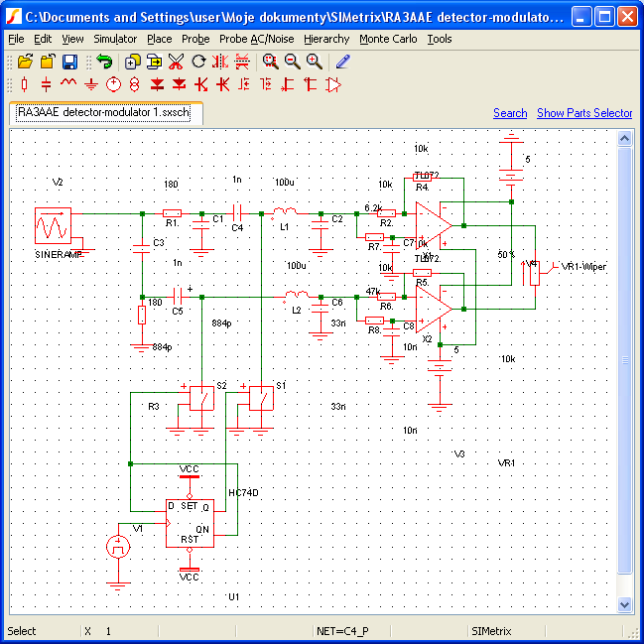Place a capacitor using the toolbar symbol
This screenshot has height=644, width=644.
click(x=47, y=84)
